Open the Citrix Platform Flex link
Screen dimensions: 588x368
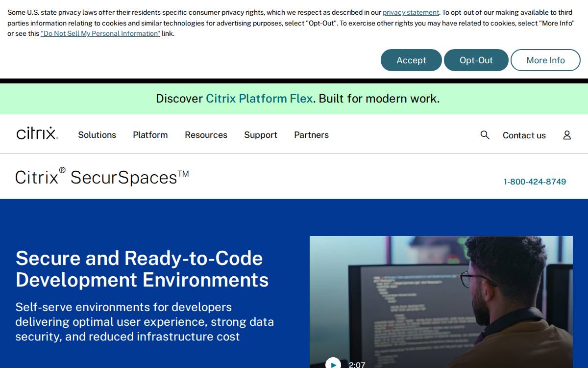coord(259,99)
